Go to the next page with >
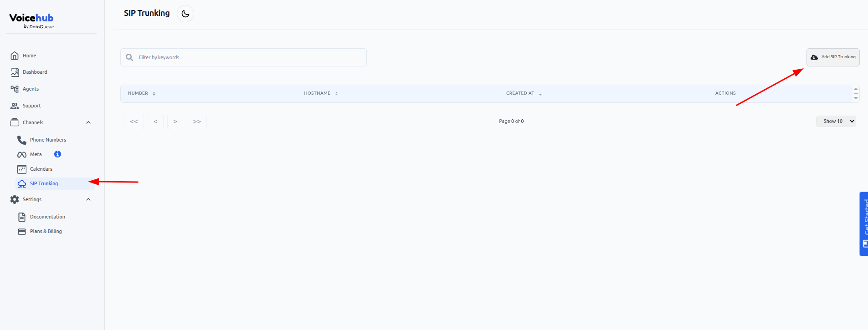 pyautogui.click(x=175, y=122)
